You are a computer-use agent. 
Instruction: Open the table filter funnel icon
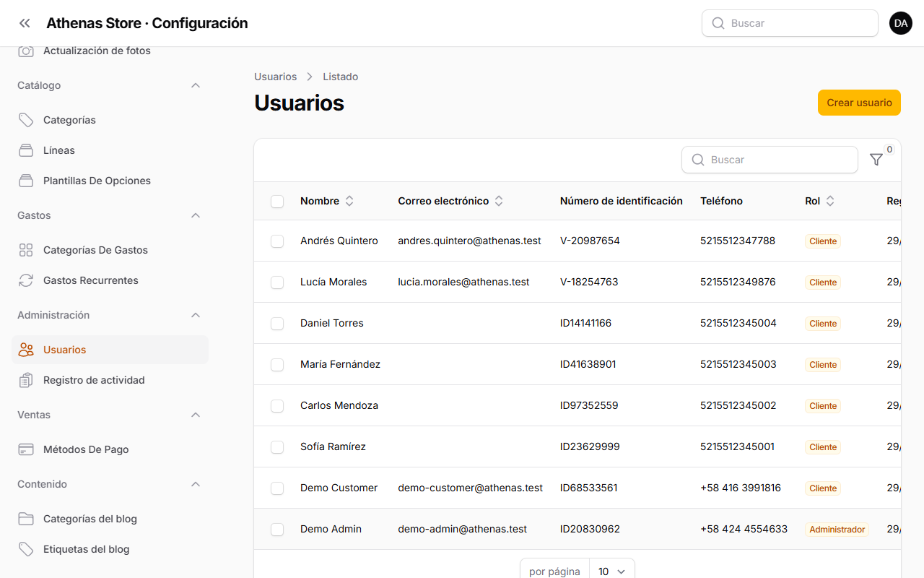tap(876, 160)
